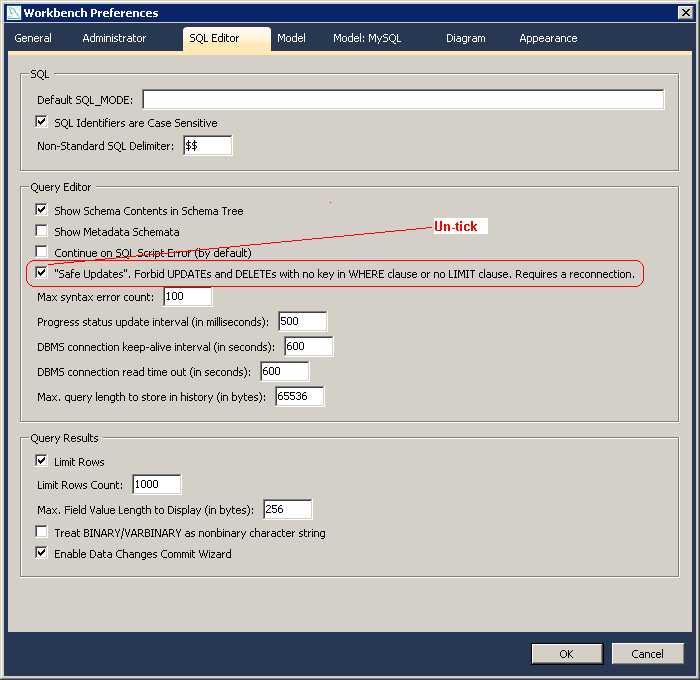
Task: Toggle the Limit Rows checkbox
Action: coord(41,461)
